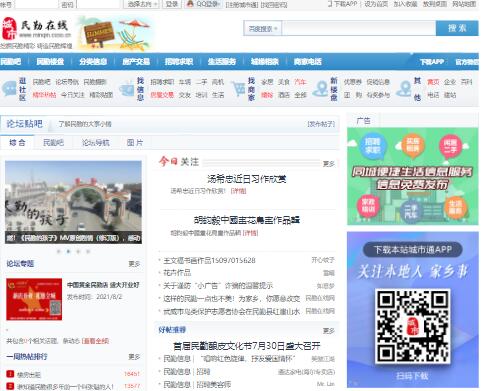Open the QQ登录 dropdown arrow

[x=219, y=4]
